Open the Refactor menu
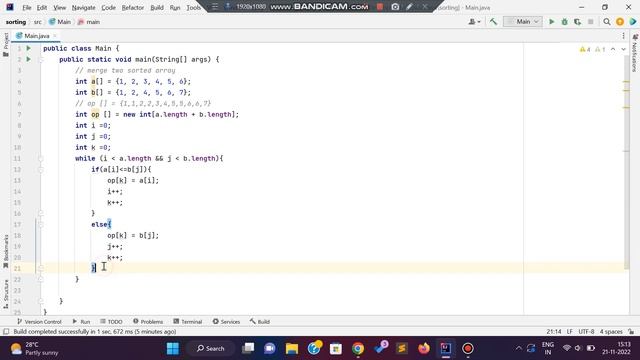 pos(133,7)
